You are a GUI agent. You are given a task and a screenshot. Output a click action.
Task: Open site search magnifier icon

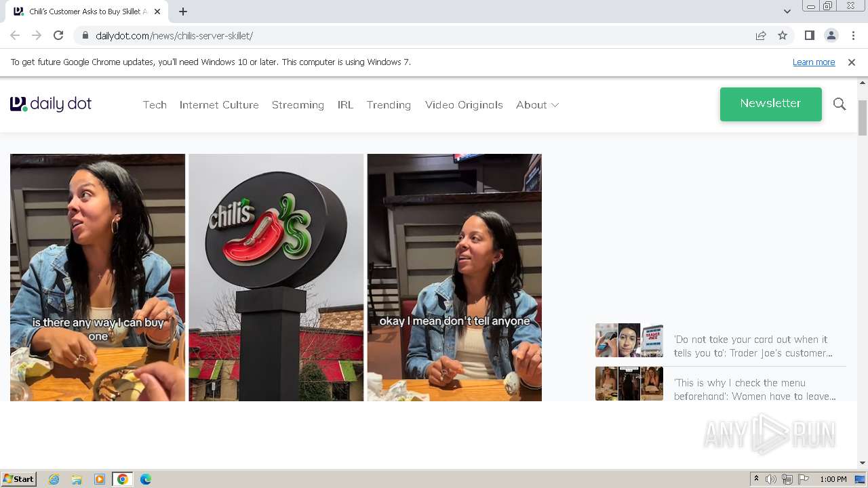pyautogui.click(x=840, y=104)
